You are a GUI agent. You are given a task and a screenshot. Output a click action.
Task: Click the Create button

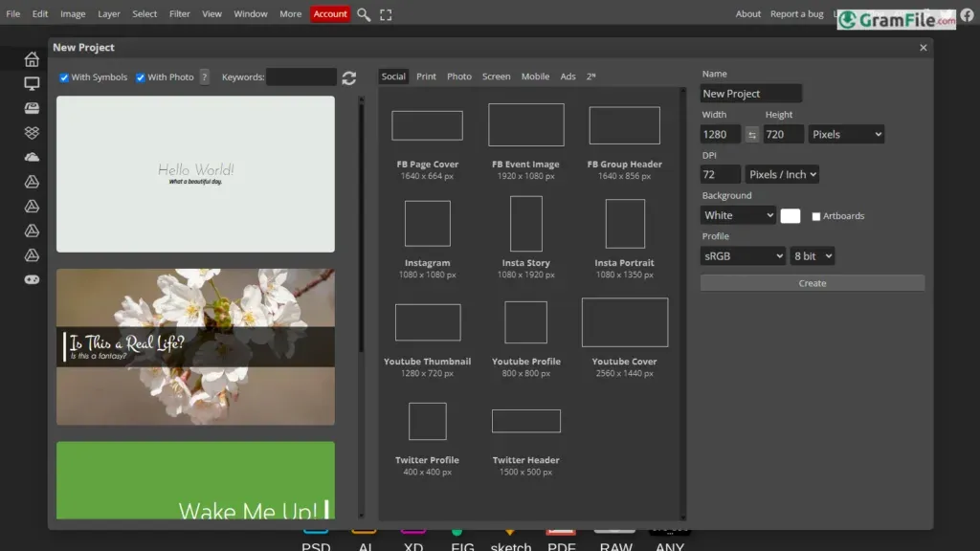click(x=812, y=283)
